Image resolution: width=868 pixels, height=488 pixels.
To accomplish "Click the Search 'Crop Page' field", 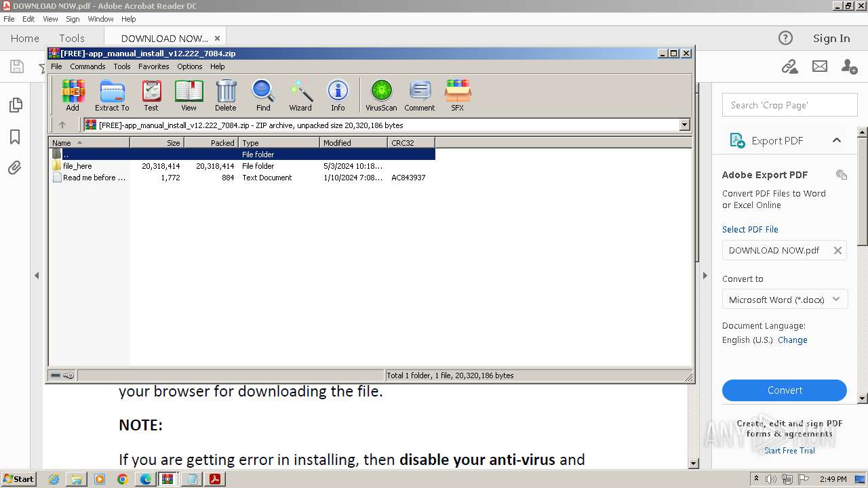I will pyautogui.click(x=790, y=105).
